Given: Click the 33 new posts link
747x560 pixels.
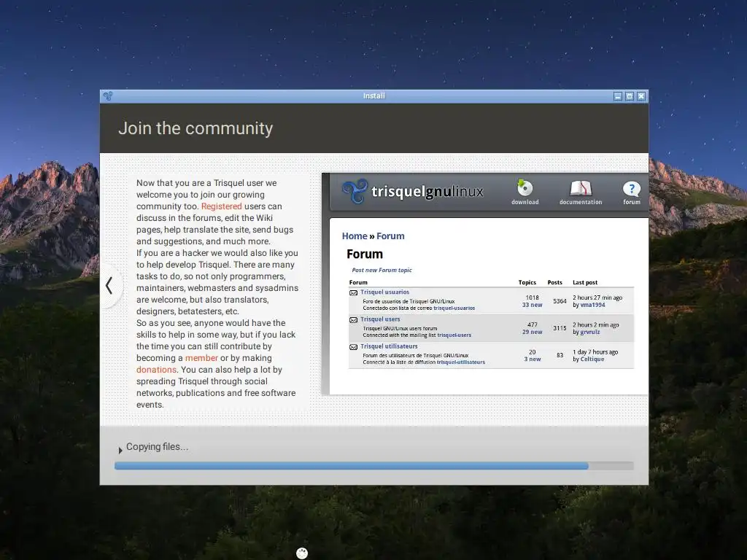Looking at the screenshot, I should [x=532, y=305].
